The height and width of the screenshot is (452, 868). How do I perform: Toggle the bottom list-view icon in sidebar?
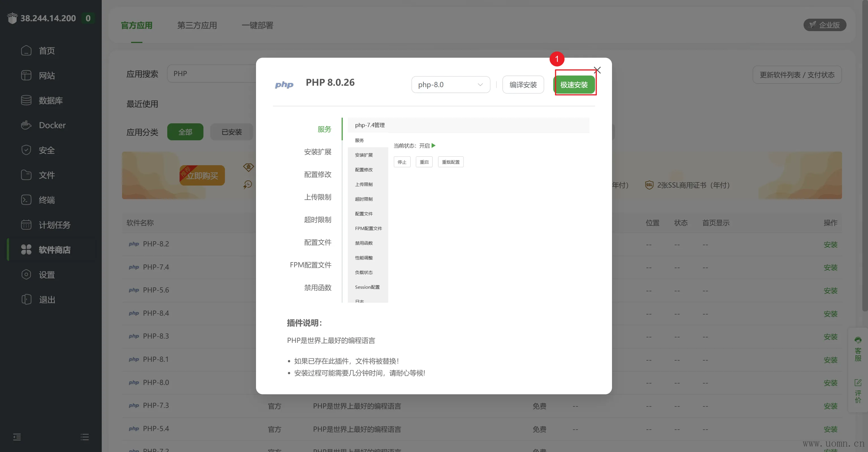coord(84,437)
